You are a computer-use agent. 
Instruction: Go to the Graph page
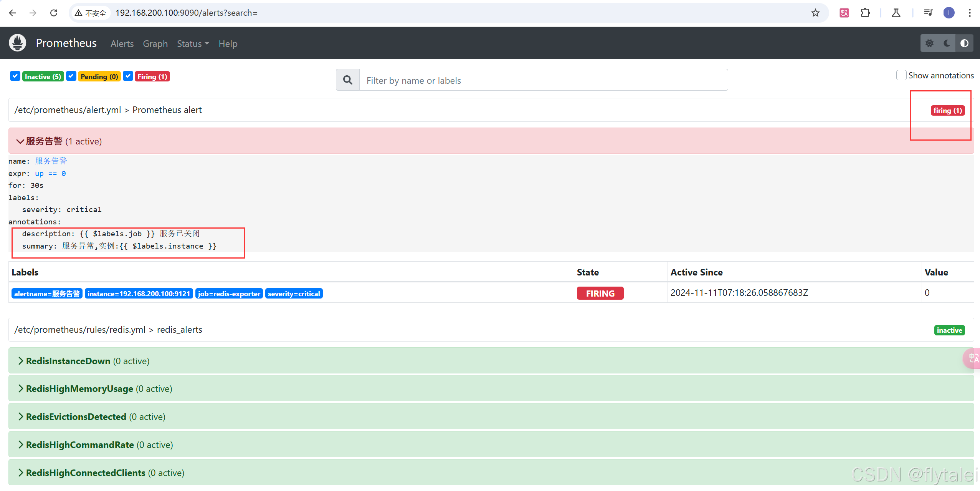155,44
